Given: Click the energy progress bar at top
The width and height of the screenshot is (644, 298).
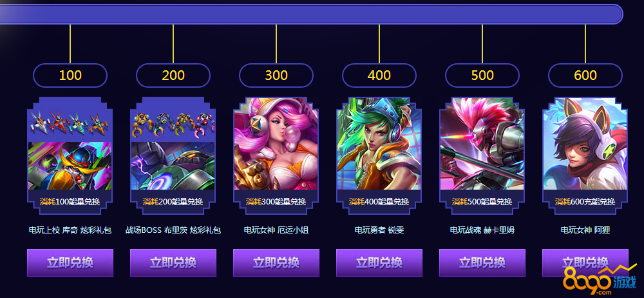Looking at the screenshot, I should click(x=311, y=14).
